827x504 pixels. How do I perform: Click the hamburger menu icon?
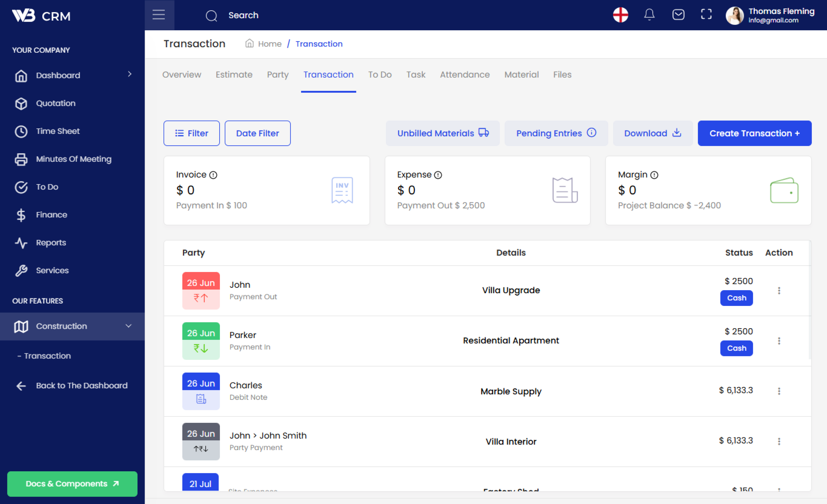tap(159, 15)
